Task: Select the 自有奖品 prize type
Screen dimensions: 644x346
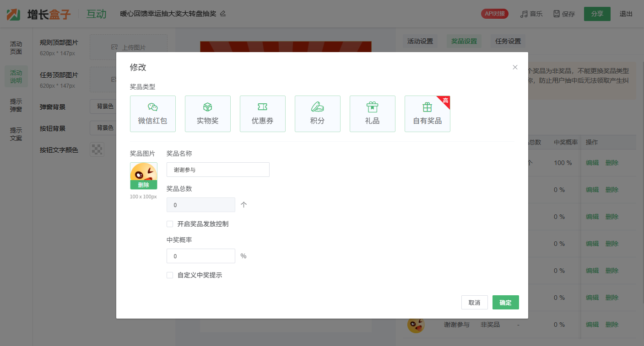Action: coord(427,114)
